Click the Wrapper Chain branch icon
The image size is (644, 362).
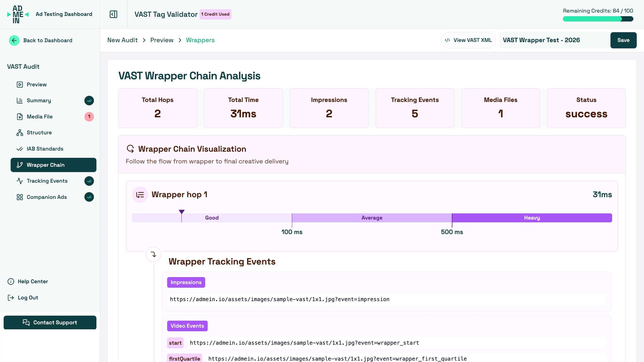20,165
